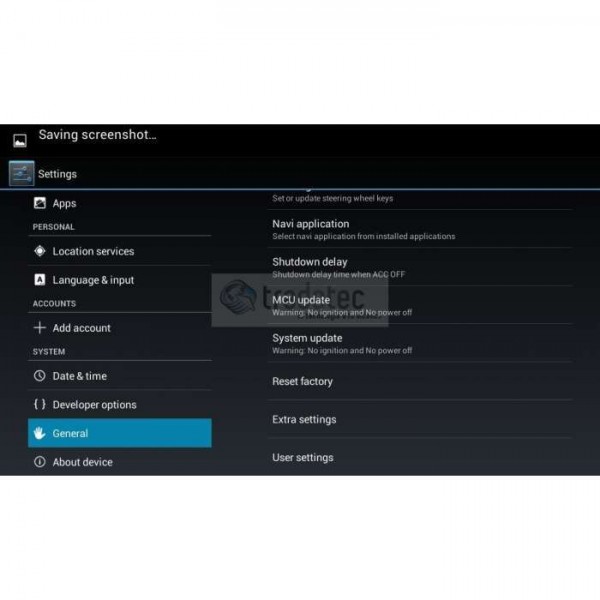Tap the Saving screenshot notification text

[x=97, y=135]
